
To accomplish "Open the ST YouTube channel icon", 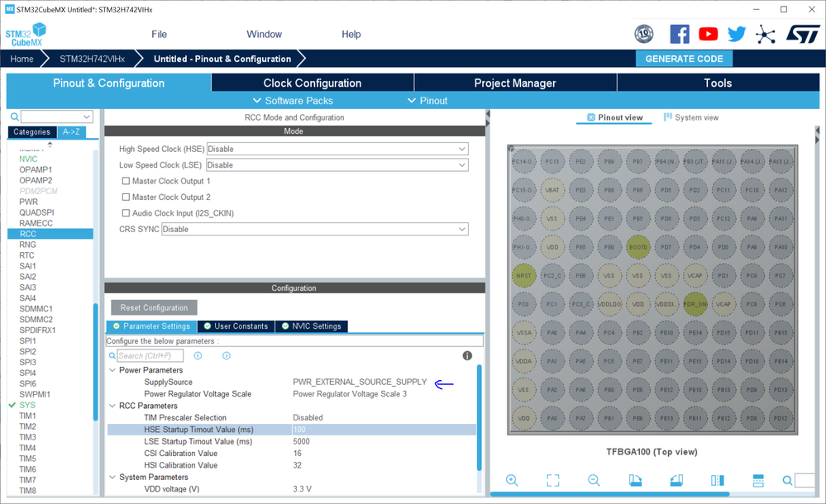I will pos(708,34).
